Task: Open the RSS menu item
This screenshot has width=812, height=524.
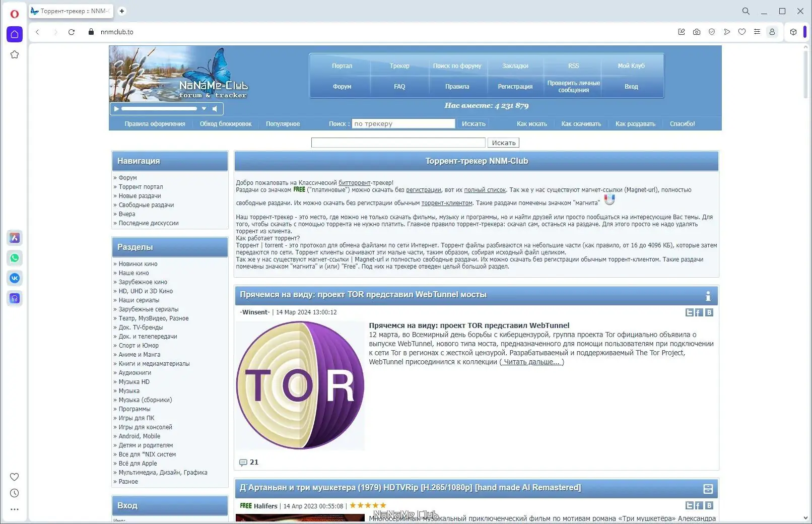Action: pyautogui.click(x=573, y=66)
